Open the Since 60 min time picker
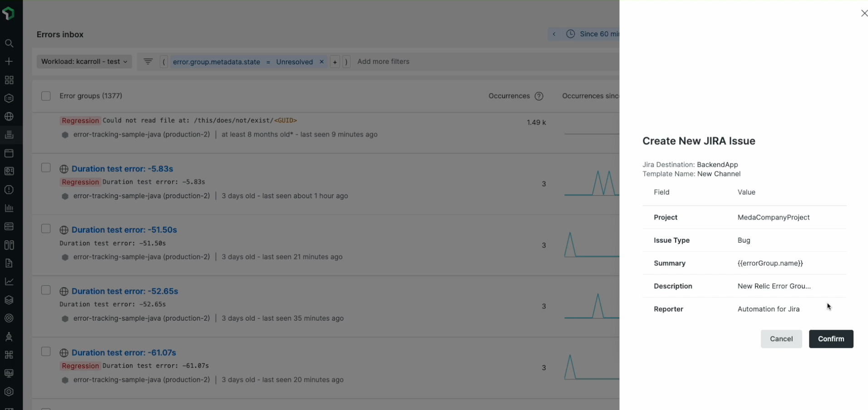This screenshot has height=410, width=868. 592,34
